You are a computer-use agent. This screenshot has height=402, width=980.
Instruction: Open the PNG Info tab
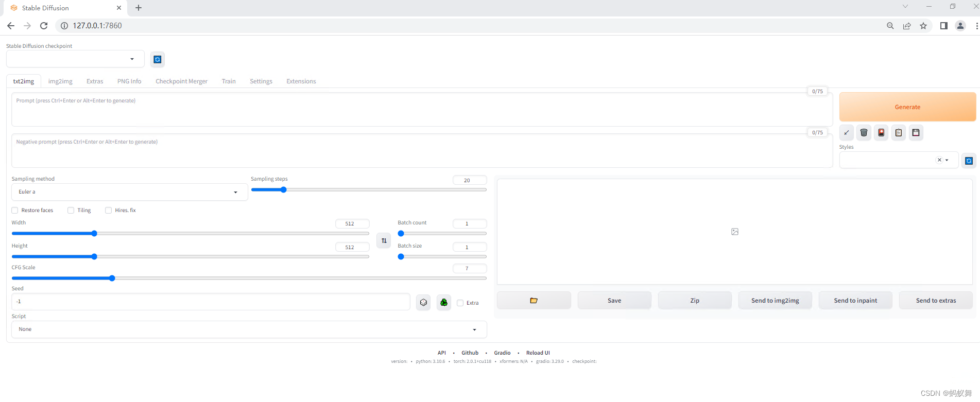pos(129,81)
